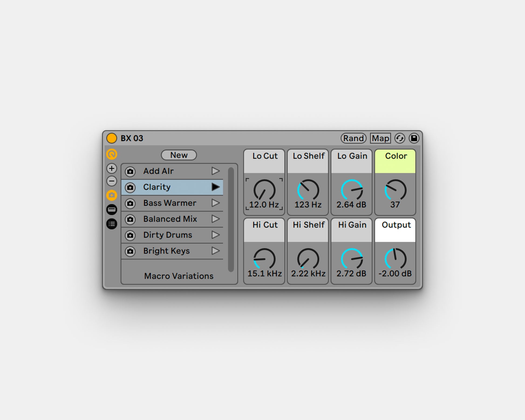This screenshot has height=420, width=525.
Task: Launch the Clarity variation
Action: point(216,187)
